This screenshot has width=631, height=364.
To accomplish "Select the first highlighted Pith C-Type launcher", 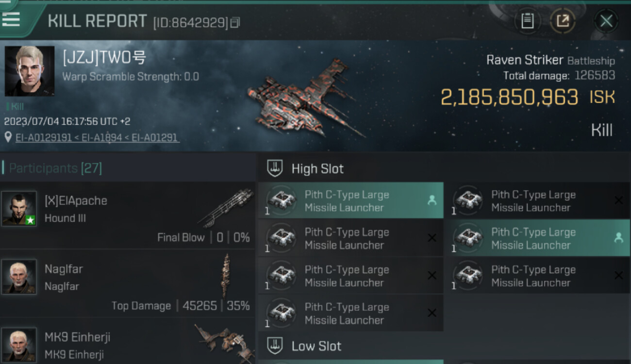I will [350, 200].
